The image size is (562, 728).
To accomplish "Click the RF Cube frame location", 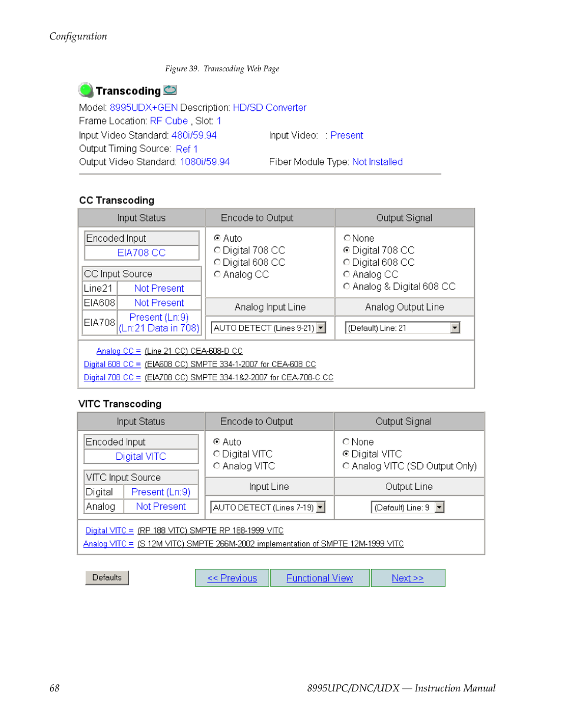I will click(169, 121).
